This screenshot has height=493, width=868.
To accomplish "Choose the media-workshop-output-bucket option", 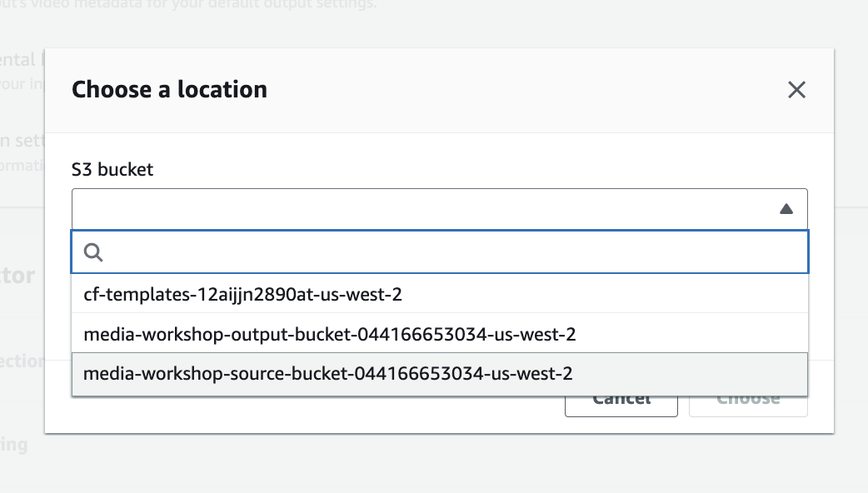I will [x=330, y=334].
